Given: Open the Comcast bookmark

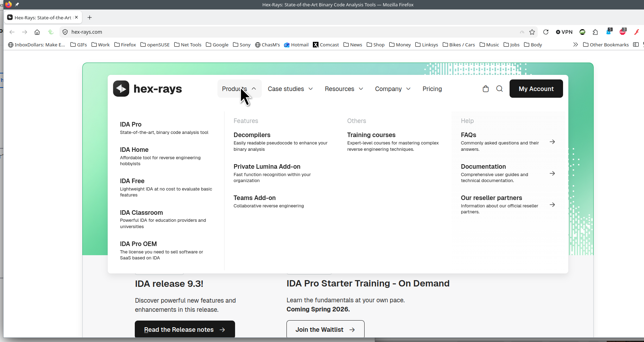Looking at the screenshot, I should pos(326,45).
